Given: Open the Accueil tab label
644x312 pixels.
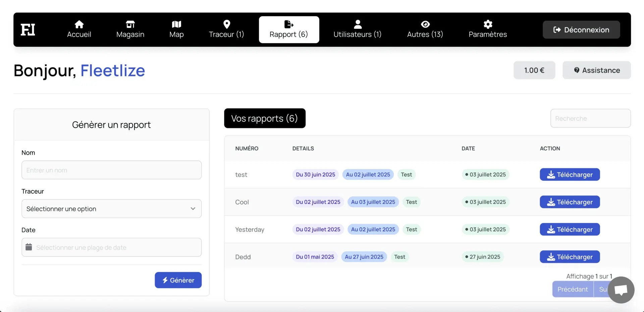Looking at the screenshot, I should coord(79,34).
